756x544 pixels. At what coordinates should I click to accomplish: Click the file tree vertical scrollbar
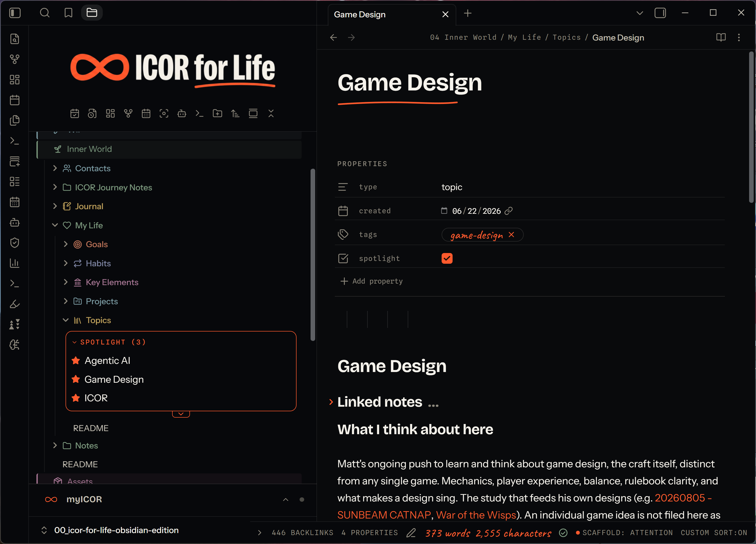pos(312,255)
